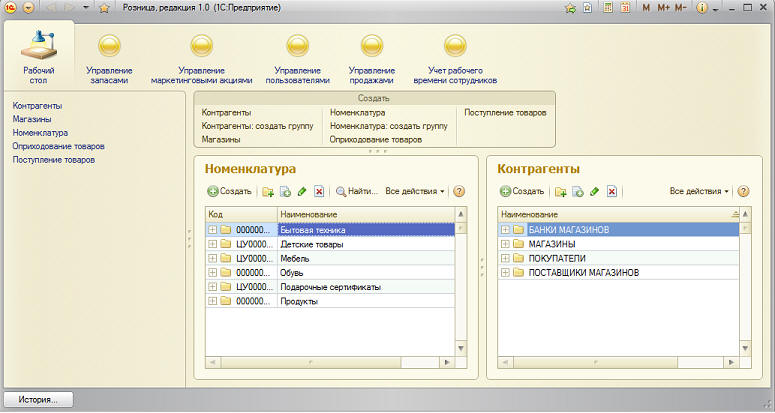This screenshot has width=775, height=413.
Task: Open Номенклатура in the left navigation panel
Action: 41,133
